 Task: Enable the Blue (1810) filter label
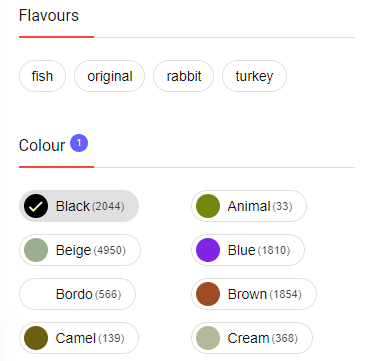[x=259, y=250]
